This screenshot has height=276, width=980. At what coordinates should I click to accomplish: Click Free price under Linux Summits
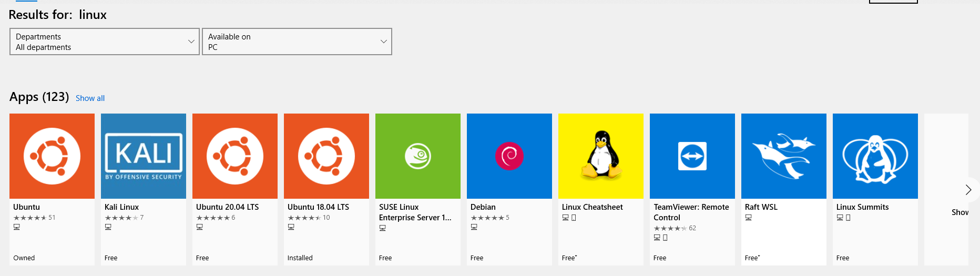tap(843, 258)
